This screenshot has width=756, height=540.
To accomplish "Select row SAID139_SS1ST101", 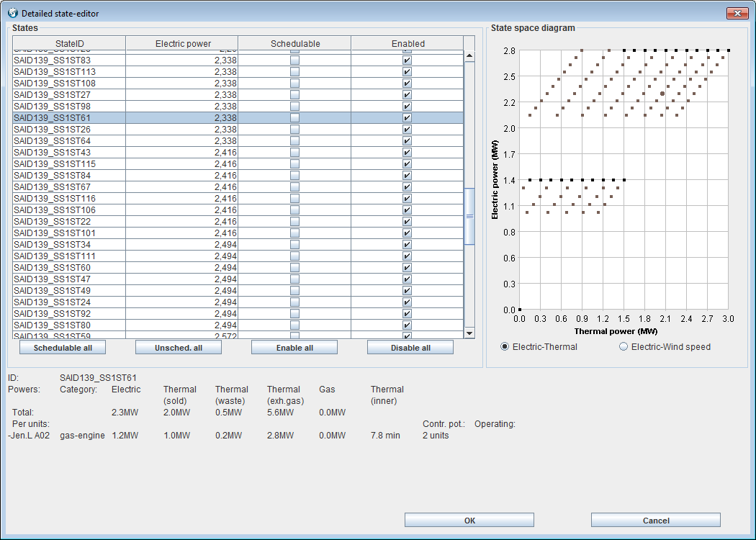I will click(x=238, y=233).
